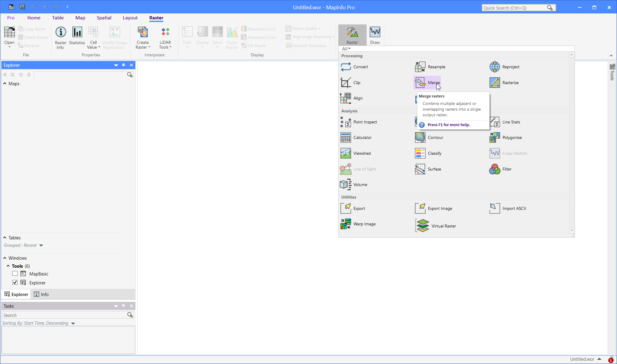
Task: Open the All filter dropdown in gallery
Action: [346, 49]
